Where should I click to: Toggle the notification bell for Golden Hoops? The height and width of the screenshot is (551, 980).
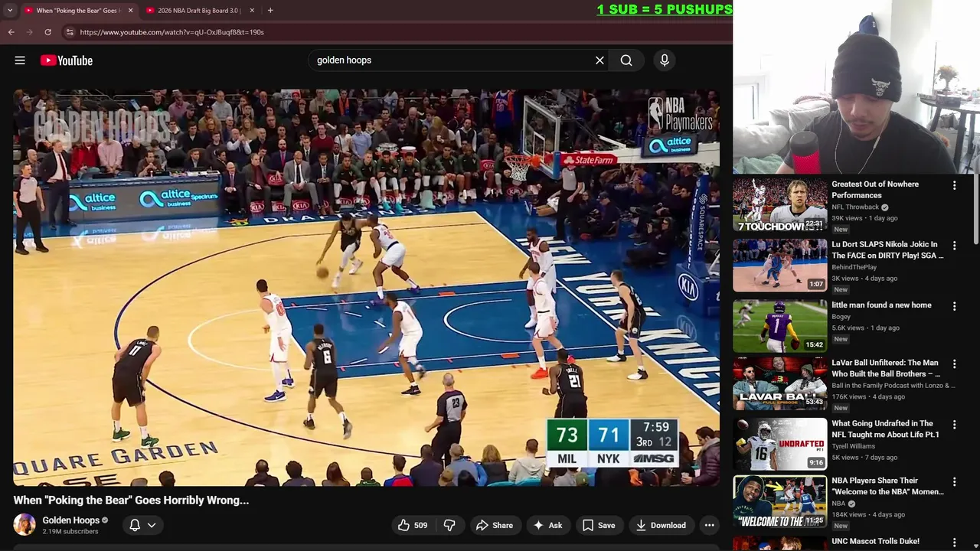(135, 525)
